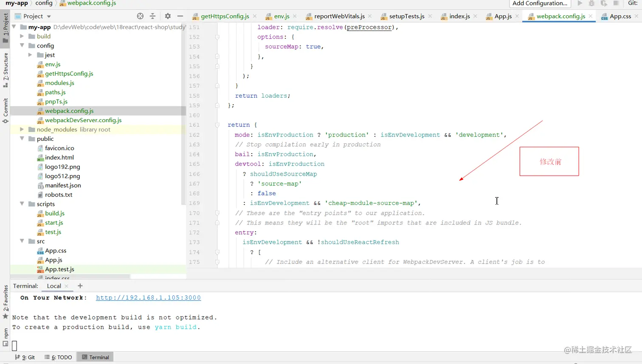
Task: Click config in the breadcrumb path
Action: pos(44,3)
